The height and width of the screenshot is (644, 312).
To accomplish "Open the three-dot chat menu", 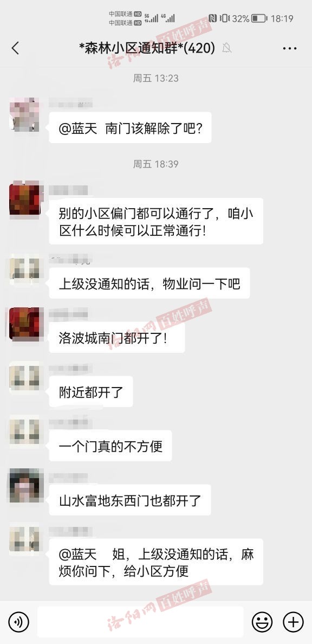I will tap(289, 48).
